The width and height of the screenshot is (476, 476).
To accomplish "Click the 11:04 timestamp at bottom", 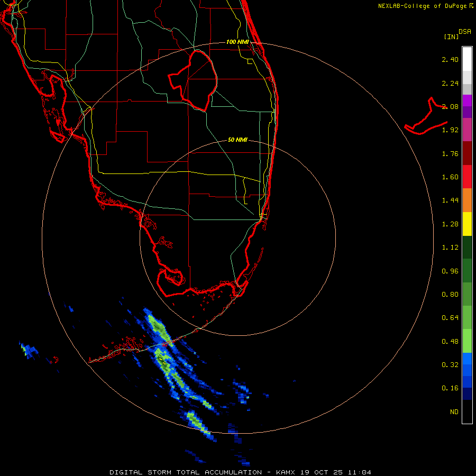I will (x=359, y=472).
